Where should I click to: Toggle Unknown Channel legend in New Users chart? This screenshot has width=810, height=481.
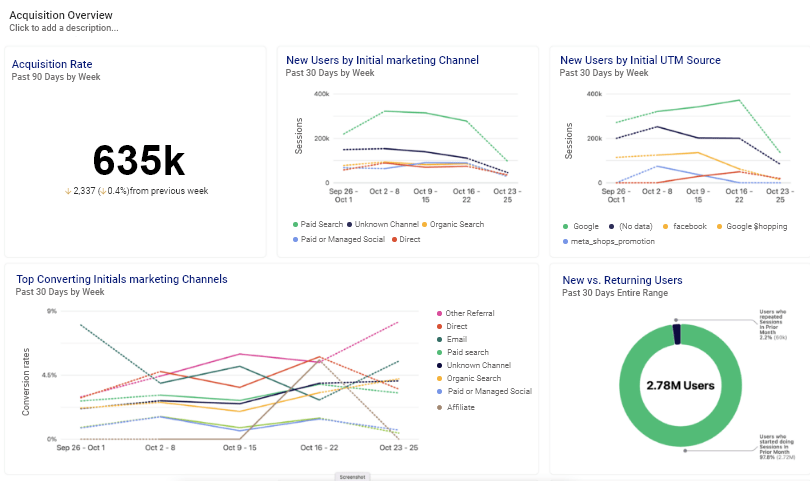point(383,224)
